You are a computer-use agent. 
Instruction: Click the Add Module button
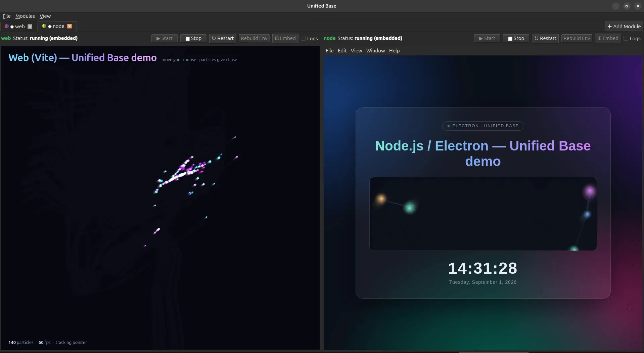[624, 26]
